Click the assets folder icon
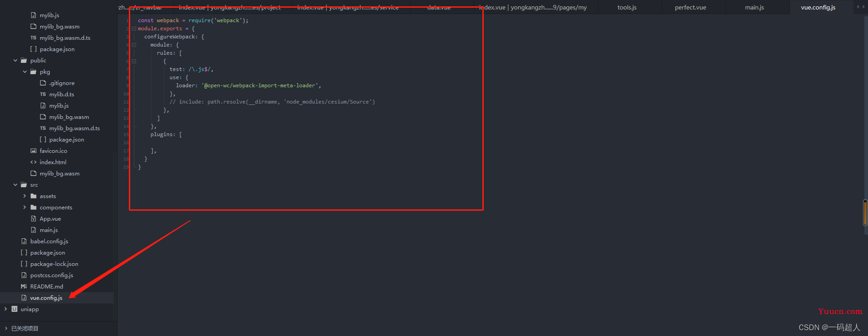Image resolution: width=868 pixels, height=336 pixels. [x=33, y=196]
